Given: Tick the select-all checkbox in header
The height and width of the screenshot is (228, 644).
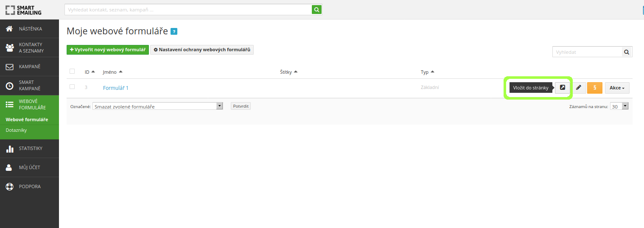Looking at the screenshot, I should point(72,71).
